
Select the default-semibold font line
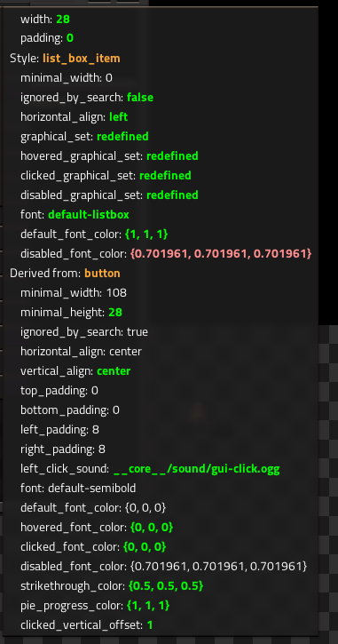pyautogui.click(x=78, y=489)
